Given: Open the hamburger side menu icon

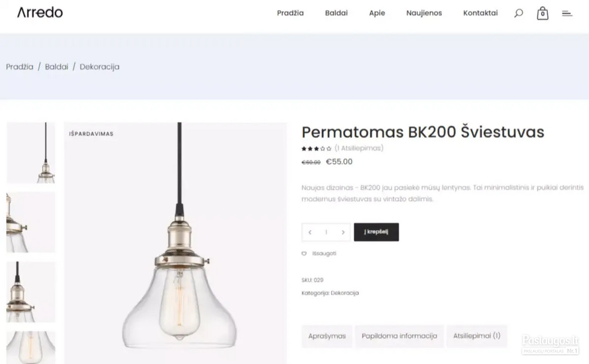Looking at the screenshot, I should click(567, 13).
